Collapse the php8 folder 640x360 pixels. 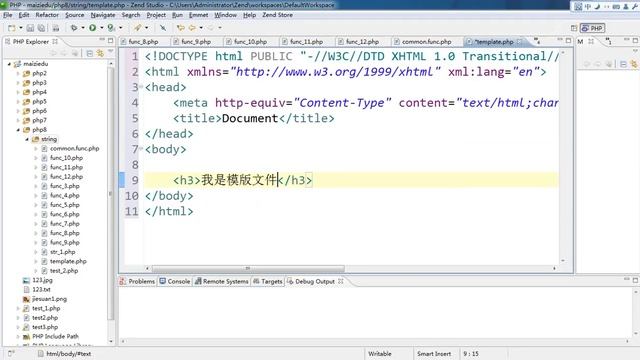tap(18, 130)
